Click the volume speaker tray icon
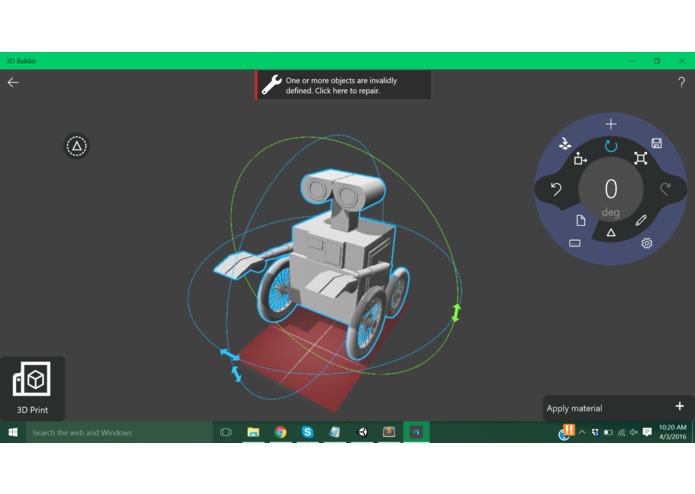 click(634, 432)
